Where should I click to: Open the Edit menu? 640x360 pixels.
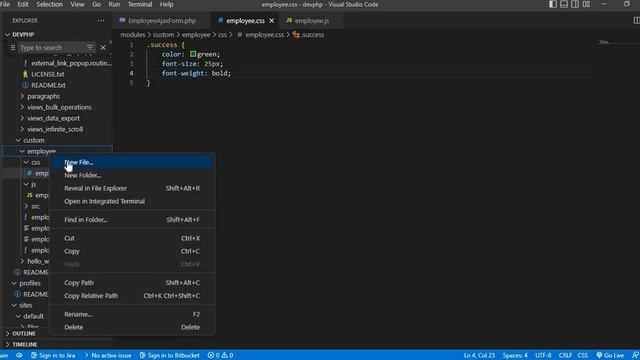click(23, 4)
